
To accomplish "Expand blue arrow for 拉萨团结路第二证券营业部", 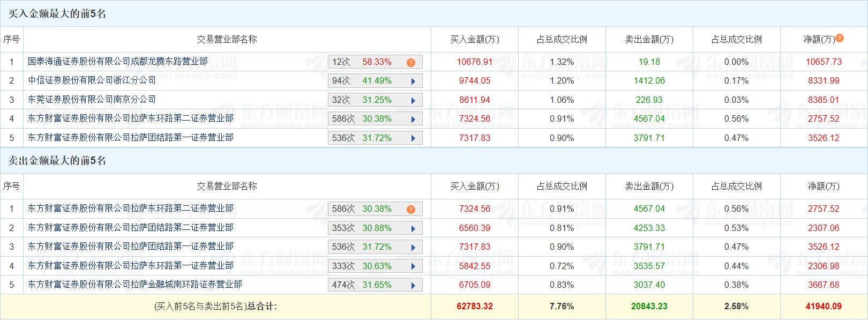I will pos(413,228).
